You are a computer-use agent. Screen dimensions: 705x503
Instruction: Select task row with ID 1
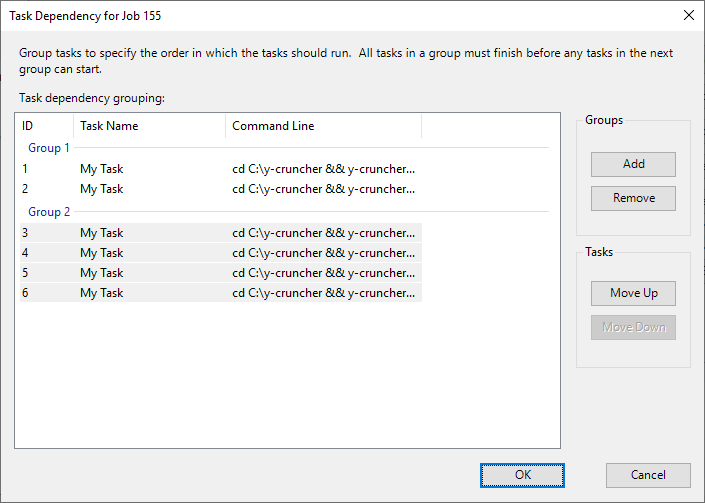point(221,169)
